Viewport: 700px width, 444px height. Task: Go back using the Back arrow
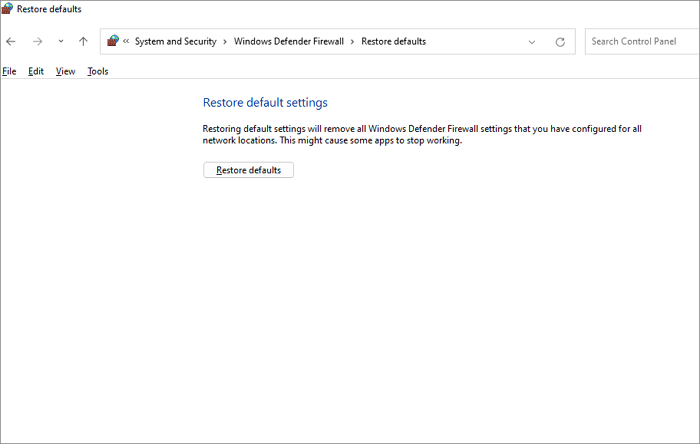[x=11, y=42]
